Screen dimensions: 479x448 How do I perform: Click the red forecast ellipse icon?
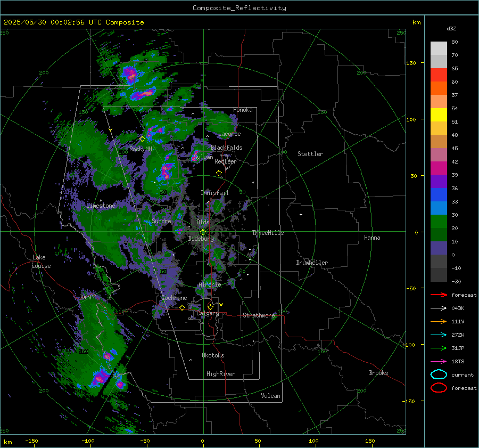pyautogui.click(x=439, y=388)
